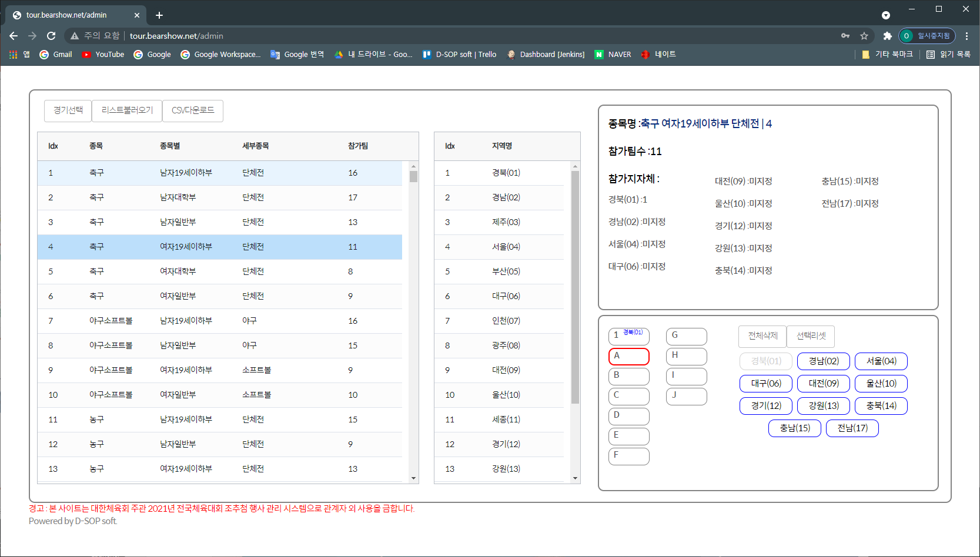Screen dimensions: 980x557
Task: Click slot 1 with 경북(01)
Action: tap(629, 337)
